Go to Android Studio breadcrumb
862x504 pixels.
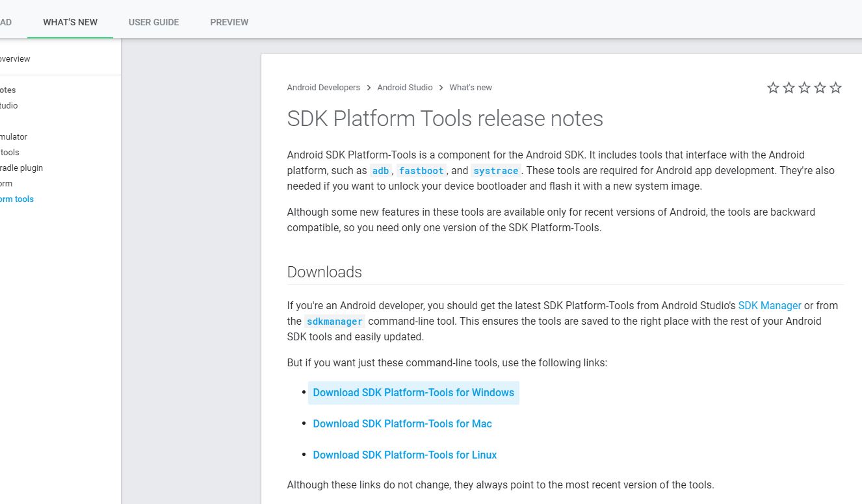pos(405,88)
